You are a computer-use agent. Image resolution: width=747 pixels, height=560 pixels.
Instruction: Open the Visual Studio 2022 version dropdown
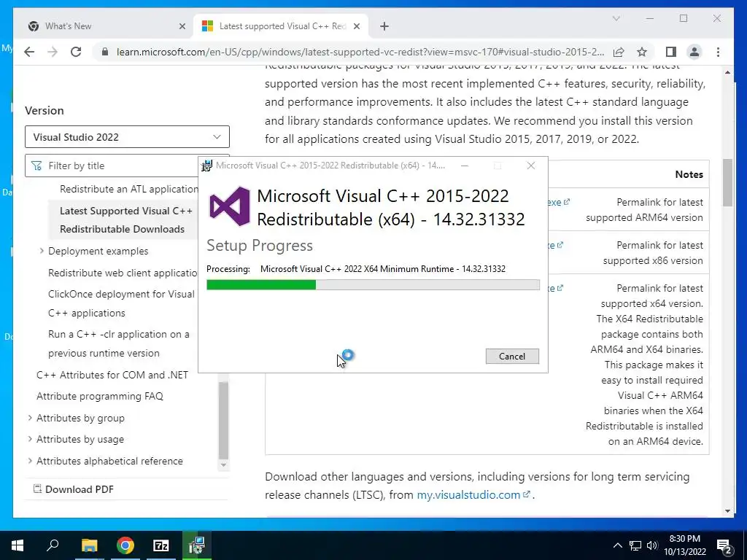coord(127,136)
